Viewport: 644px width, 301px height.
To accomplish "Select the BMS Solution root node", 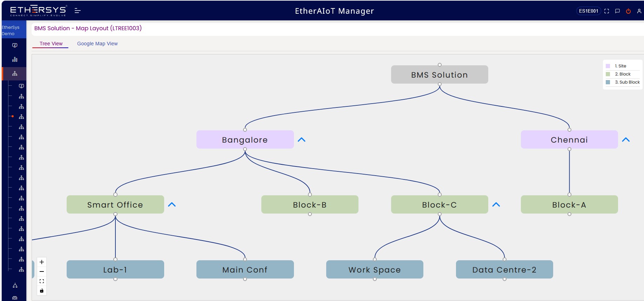I will pyautogui.click(x=440, y=74).
